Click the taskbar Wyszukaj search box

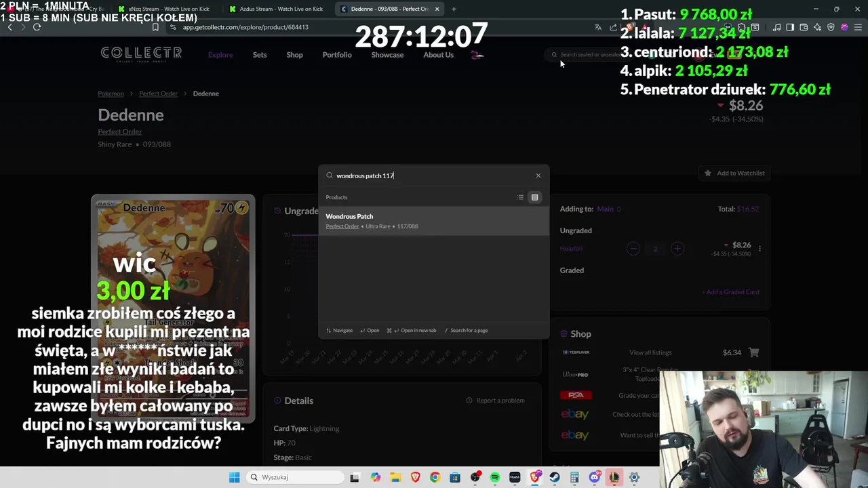click(x=294, y=477)
